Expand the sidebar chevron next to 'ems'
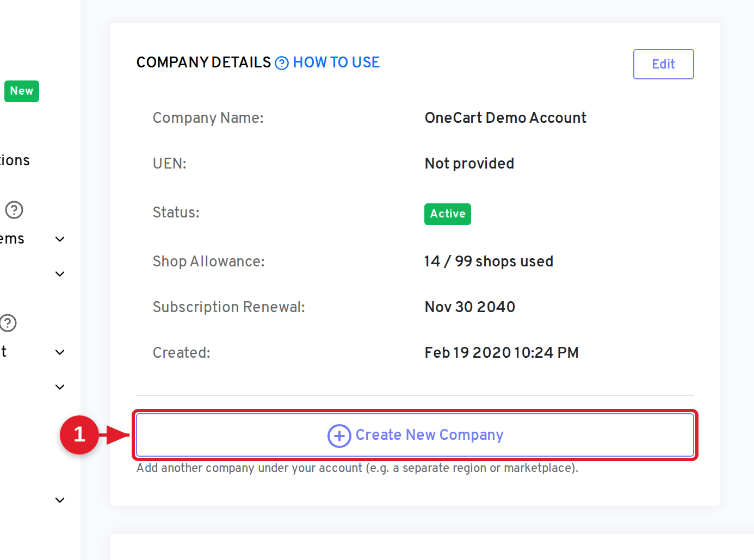The height and width of the screenshot is (560, 754). [x=60, y=239]
